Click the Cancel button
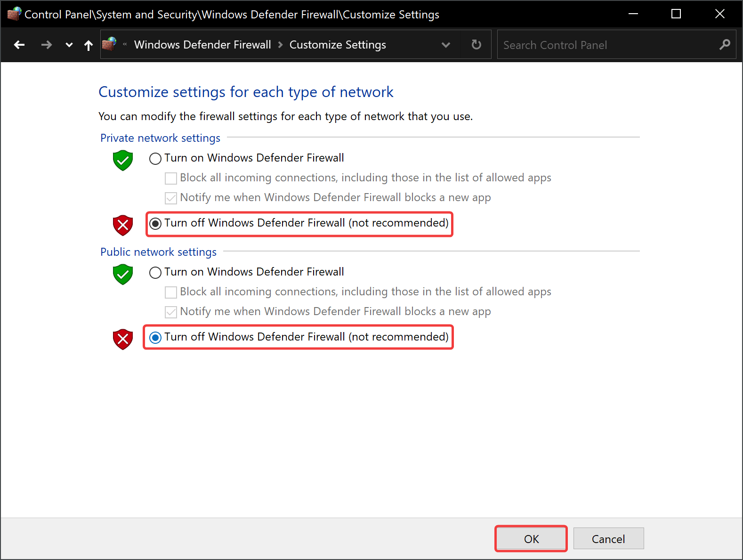The image size is (743, 560). point(608,539)
